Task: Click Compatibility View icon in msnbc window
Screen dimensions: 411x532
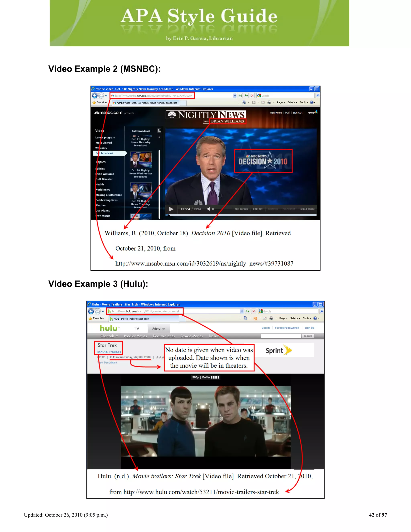Action: 240,96
